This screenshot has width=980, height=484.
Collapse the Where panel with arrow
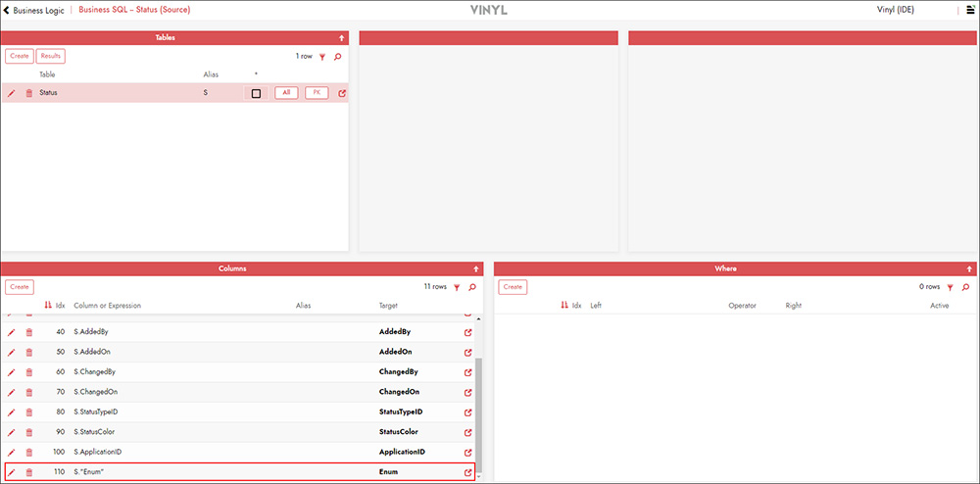click(x=970, y=267)
